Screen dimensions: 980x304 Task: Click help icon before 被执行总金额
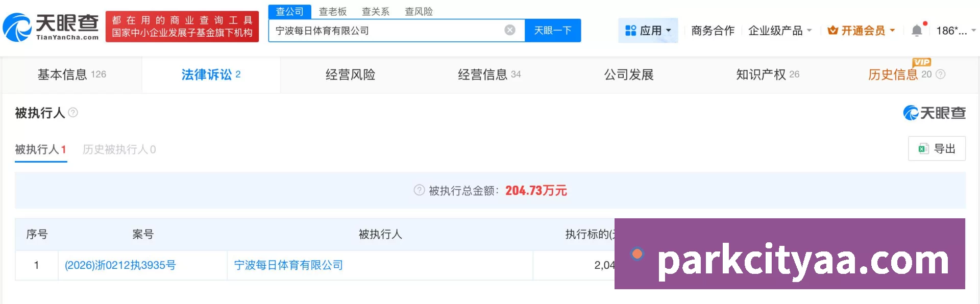pos(419,190)
